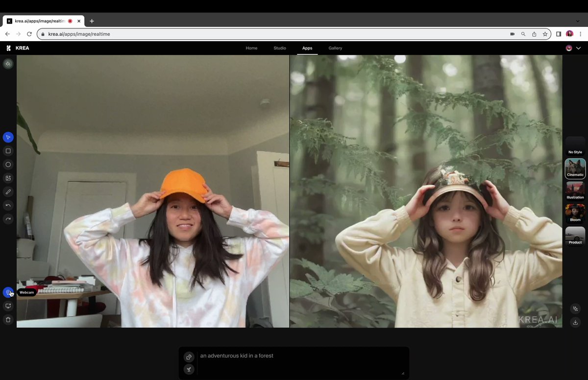Open the account dropdown chevron beside the avatar

point(578,48)
